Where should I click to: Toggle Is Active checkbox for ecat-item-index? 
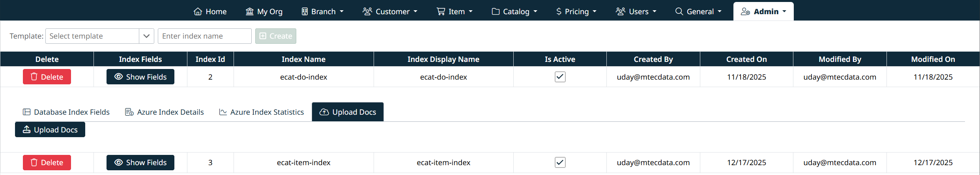[x=560, y=162]
